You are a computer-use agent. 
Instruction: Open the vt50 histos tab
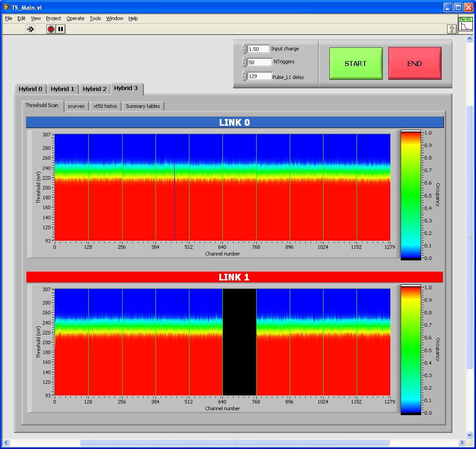click(x=105, y=106)
